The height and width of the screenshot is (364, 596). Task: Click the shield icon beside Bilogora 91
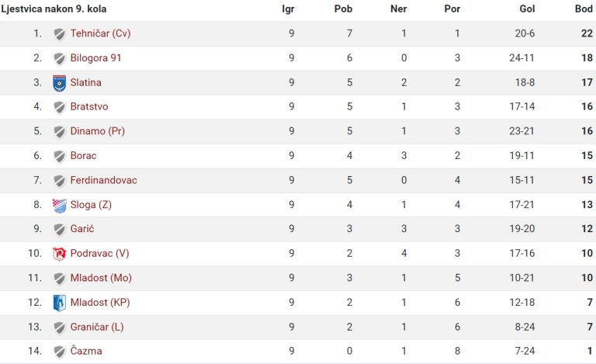[x=59, y=58]
